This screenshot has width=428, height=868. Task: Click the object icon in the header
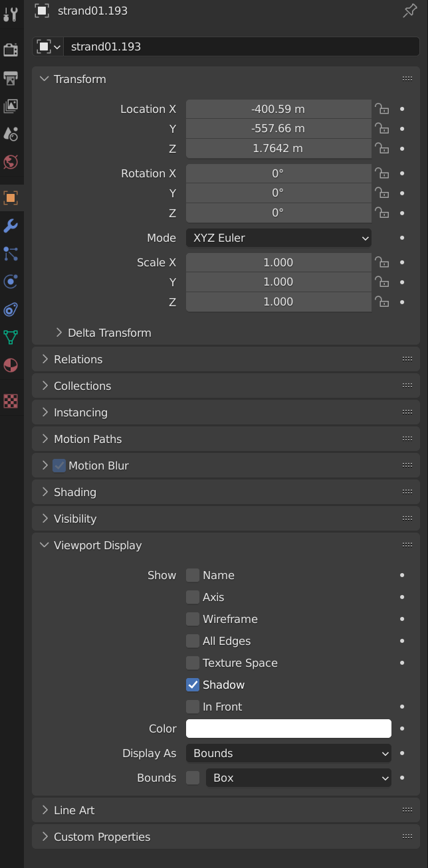click(42, 11)
